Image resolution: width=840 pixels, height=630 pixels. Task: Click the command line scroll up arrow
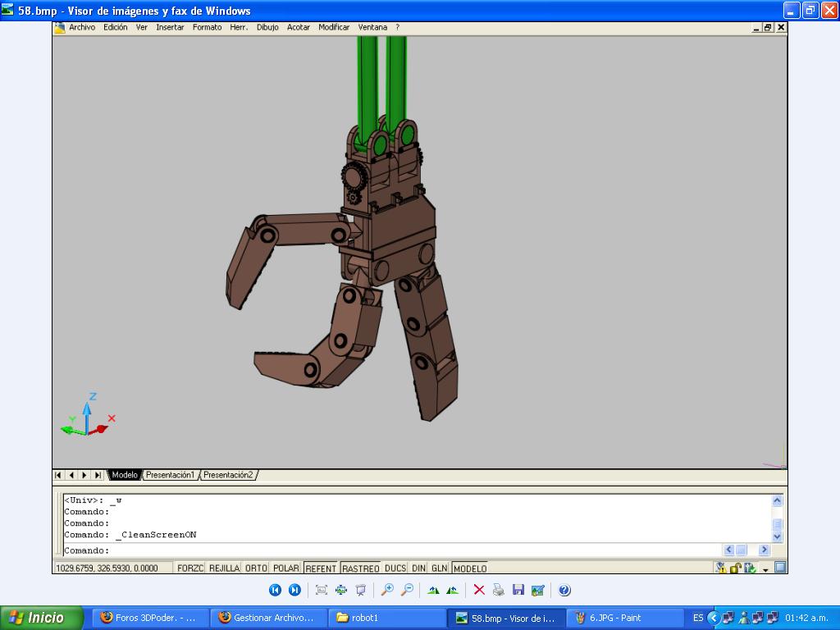pos(778,501)
